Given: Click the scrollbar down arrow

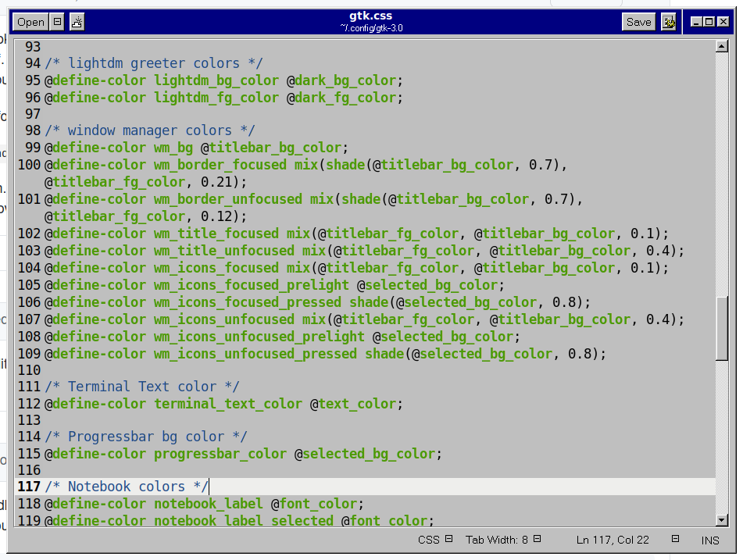Looking at the screenshot, I should (721, 519).
